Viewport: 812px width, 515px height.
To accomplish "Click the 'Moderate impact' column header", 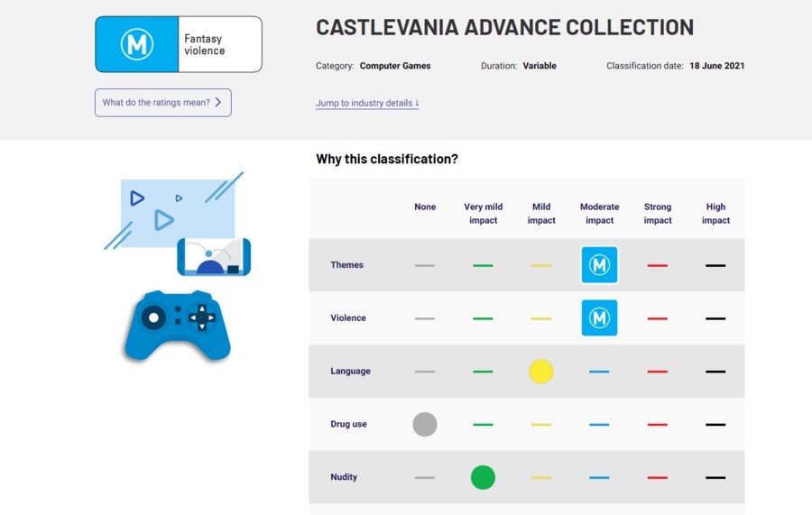I will [x=599, y=213].
